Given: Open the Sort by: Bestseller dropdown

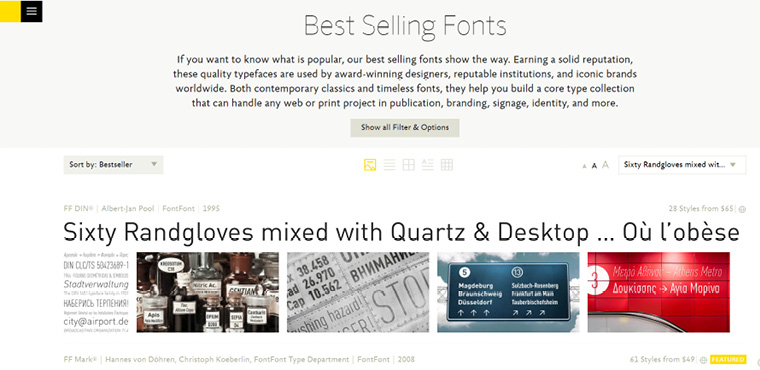Looking at the screenshot, I should tap(113, 165).
